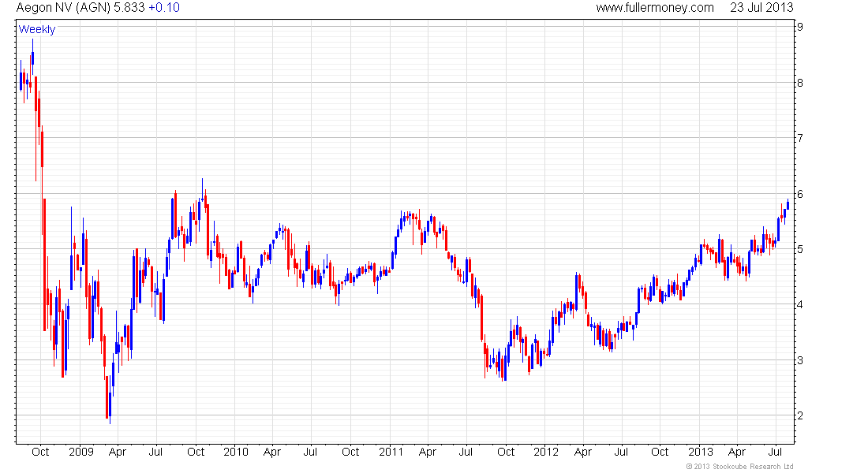Viewport: 868px width, 473px height.
Task: Click the price axis label 7
Action: click(x=800, y=138)
